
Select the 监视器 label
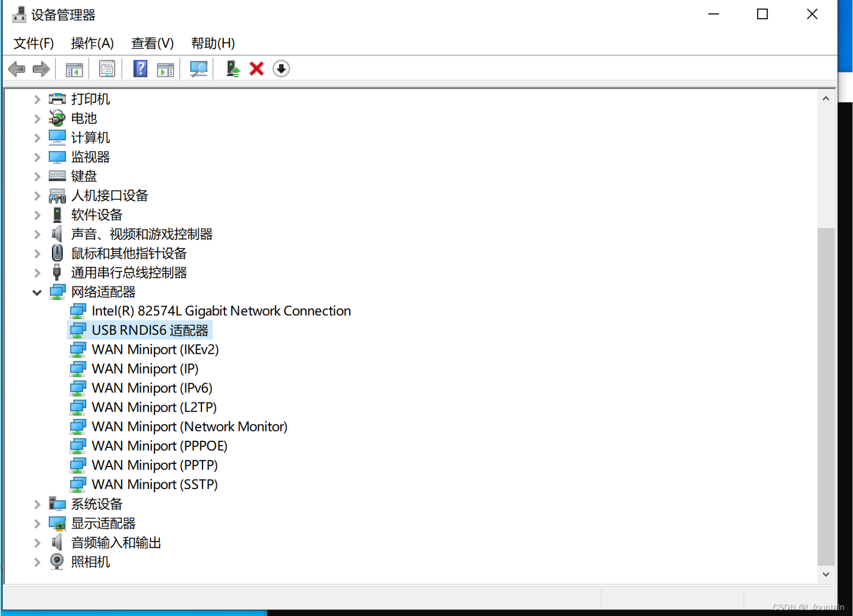tap(90, 157)
